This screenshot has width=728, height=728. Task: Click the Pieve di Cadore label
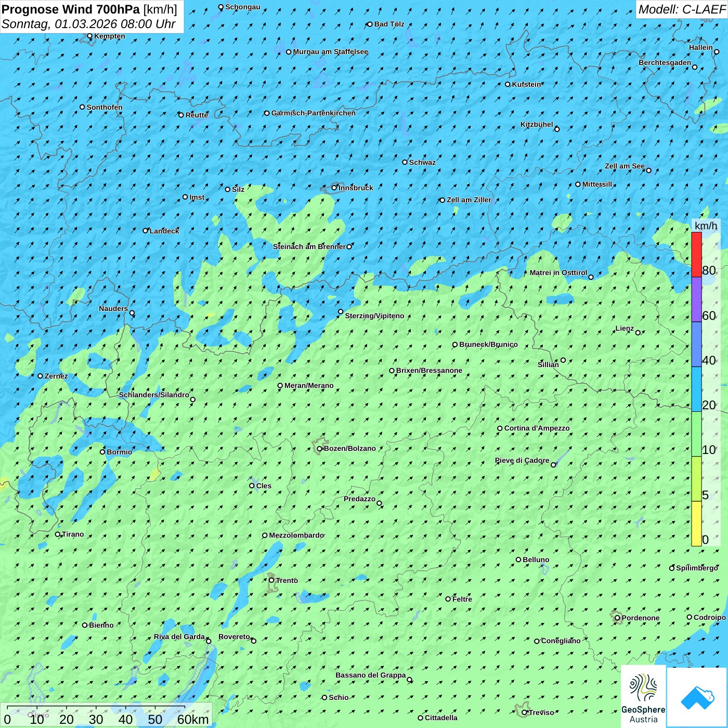click(522, 460)
